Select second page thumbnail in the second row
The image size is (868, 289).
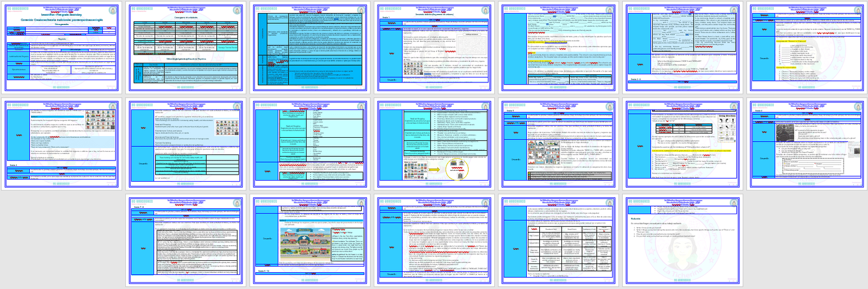(186, 144)
